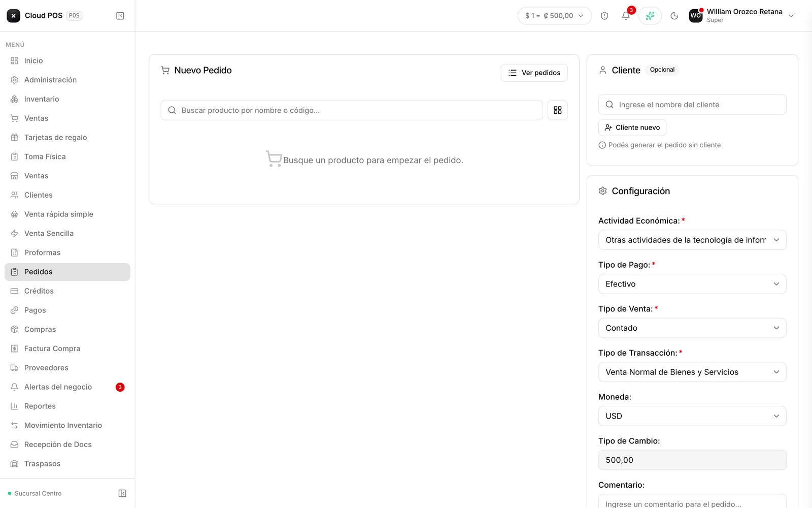Image resolution: width=812 pixels, height=508 pixels.
Task: Open the Tipo de Transacción dropdown
Action: coord(692,372)
